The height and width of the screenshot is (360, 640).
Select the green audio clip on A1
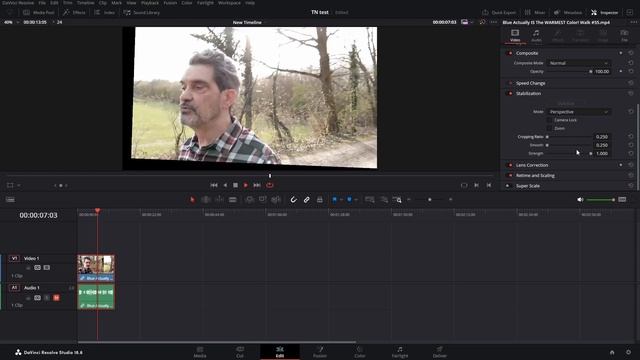96,296
